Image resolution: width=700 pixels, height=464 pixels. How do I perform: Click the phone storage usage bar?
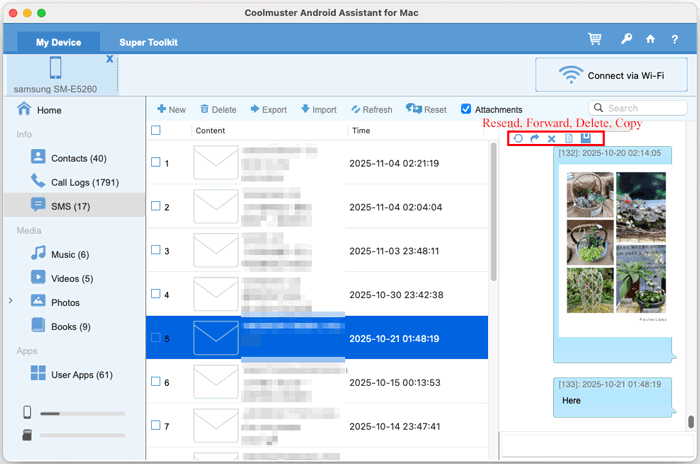(82, 414)
